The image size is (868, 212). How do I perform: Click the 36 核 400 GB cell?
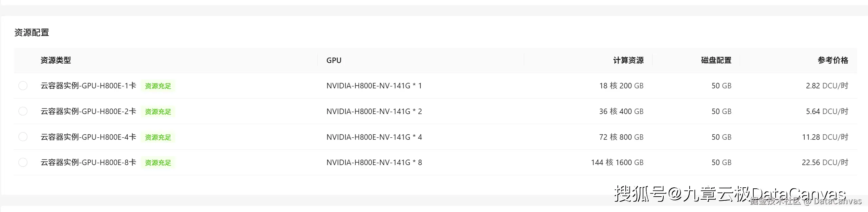(621, 111)
